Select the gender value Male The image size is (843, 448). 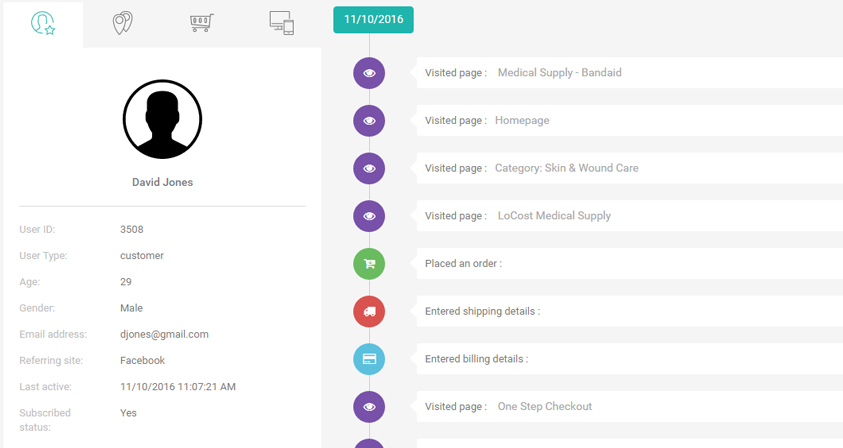click(x=131, y=308)
